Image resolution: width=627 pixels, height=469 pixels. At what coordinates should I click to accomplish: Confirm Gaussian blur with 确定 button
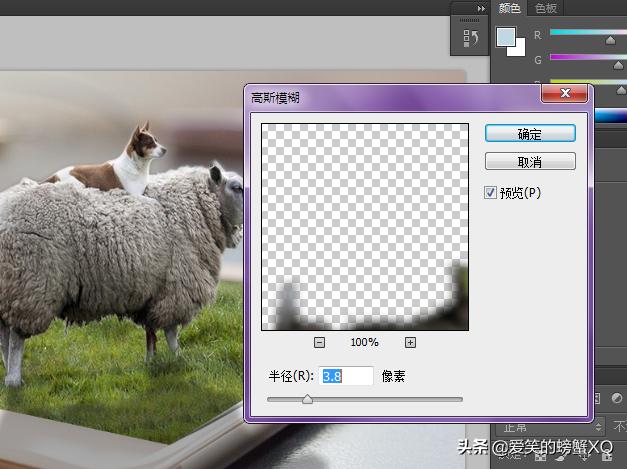point(530,134)
